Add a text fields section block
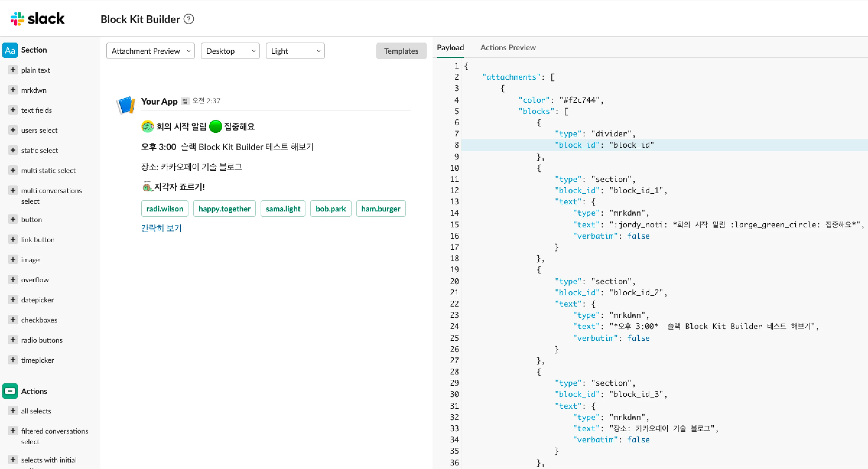868x469 pixels. [x=13, y=110]
